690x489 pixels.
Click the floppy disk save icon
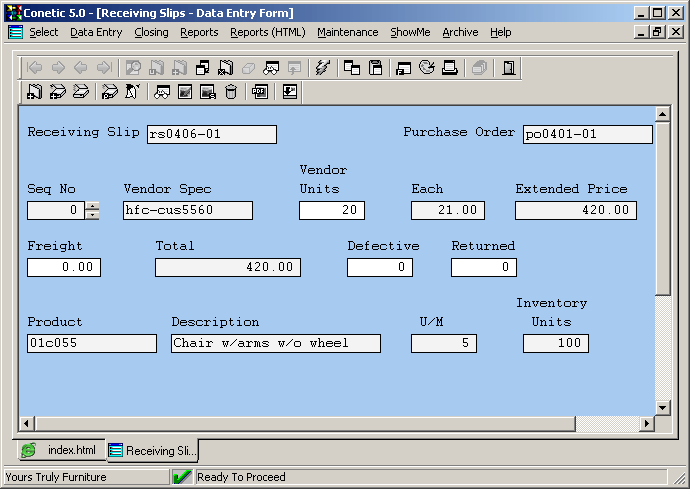[x=376, y=68]
